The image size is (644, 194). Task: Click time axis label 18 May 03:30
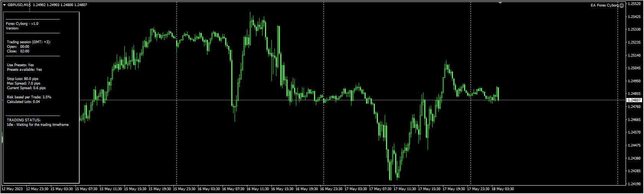tap(503, 189)
